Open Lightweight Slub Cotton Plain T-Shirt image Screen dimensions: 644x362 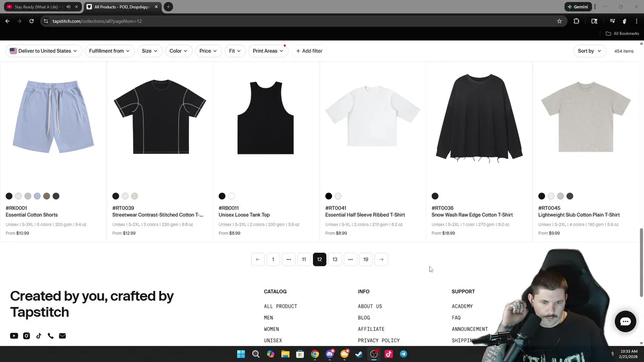tap(586, 117)
